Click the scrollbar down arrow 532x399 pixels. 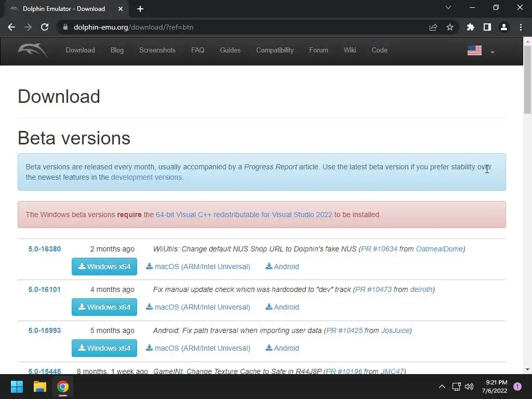point(527,369)
